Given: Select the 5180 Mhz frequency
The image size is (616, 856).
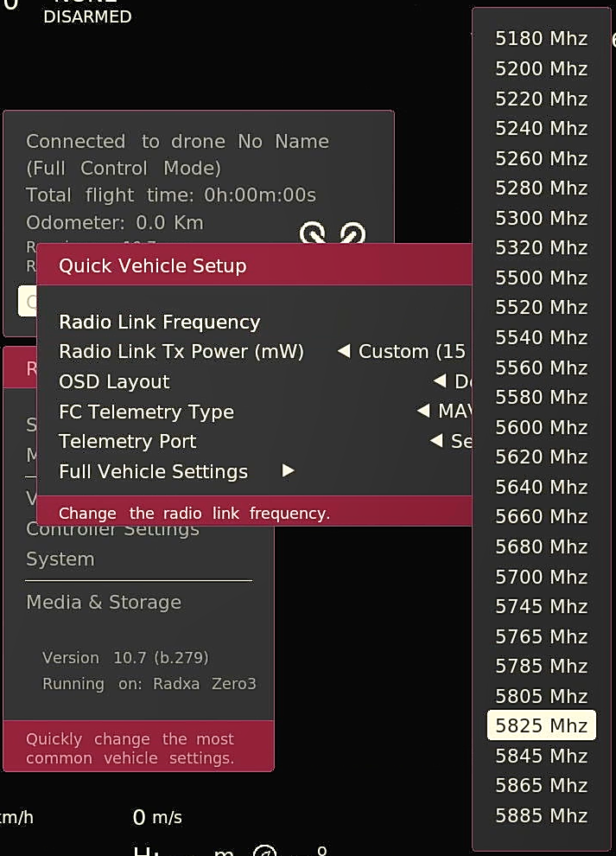Looking at the screenshot, I should (542, 38).
